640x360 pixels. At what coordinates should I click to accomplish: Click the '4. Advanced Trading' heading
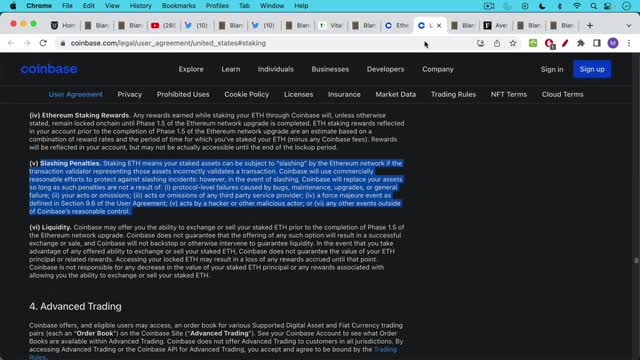pyautogui.click(x=75, y=307)
